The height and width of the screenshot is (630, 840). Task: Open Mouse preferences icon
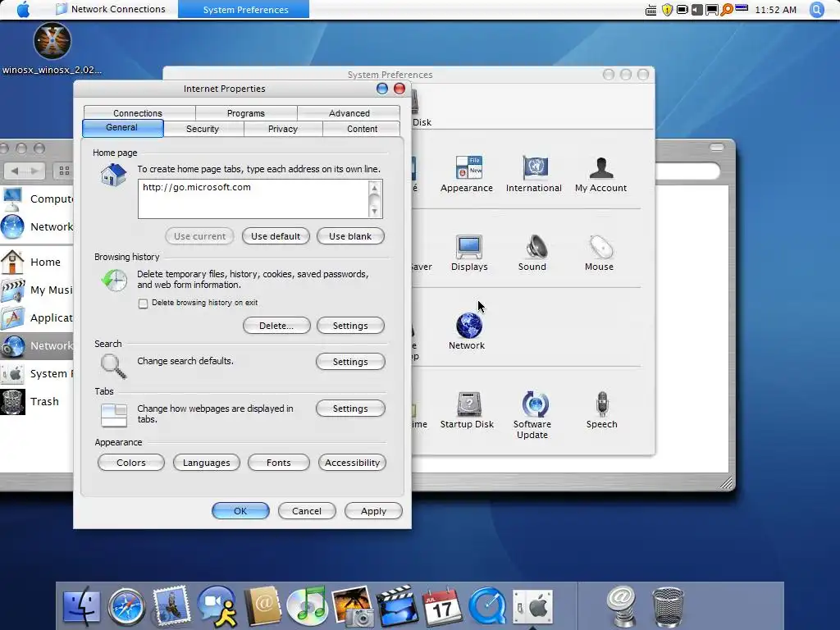coord(600,253)
